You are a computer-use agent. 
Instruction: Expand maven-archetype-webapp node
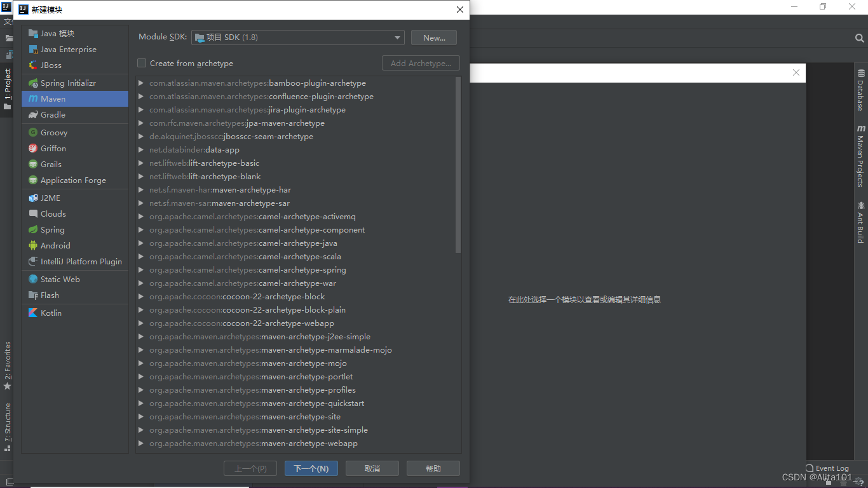(141, 444)
